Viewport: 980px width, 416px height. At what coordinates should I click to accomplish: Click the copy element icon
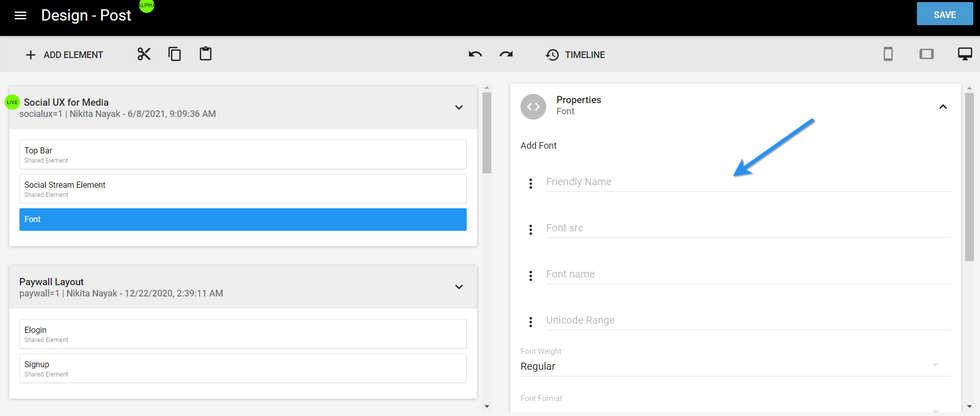coord(175,54)
